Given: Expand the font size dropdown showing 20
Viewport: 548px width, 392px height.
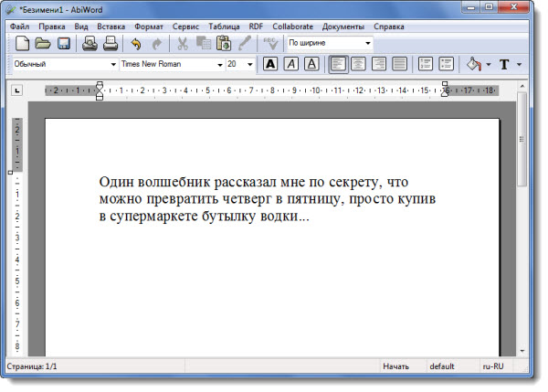Looking at the screenshot, I should tap(250, 65).
